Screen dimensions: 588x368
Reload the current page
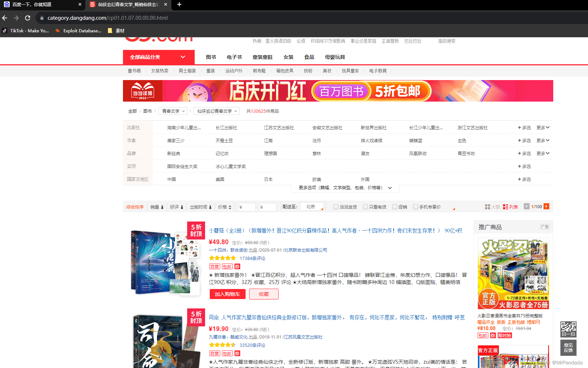(28, 18)
